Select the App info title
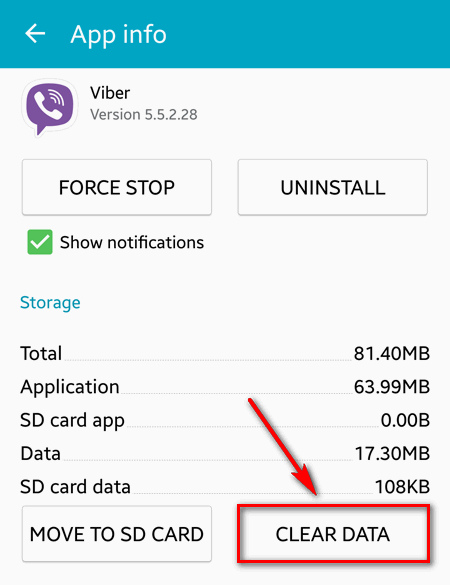 pos(119,35)
